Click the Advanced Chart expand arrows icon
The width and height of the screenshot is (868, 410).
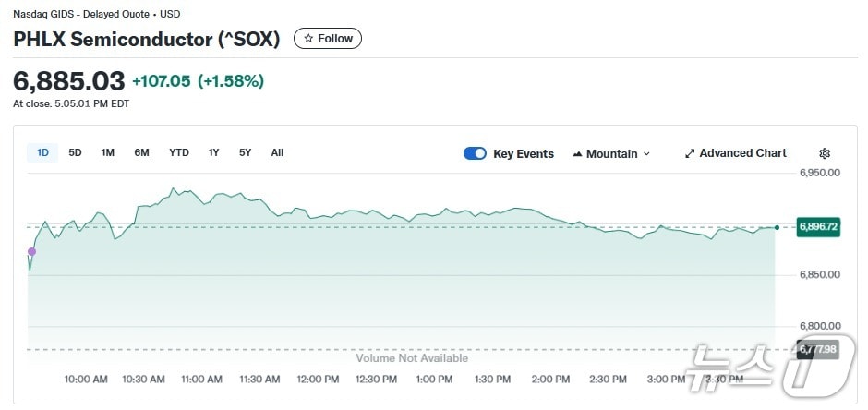pos(689,153)
